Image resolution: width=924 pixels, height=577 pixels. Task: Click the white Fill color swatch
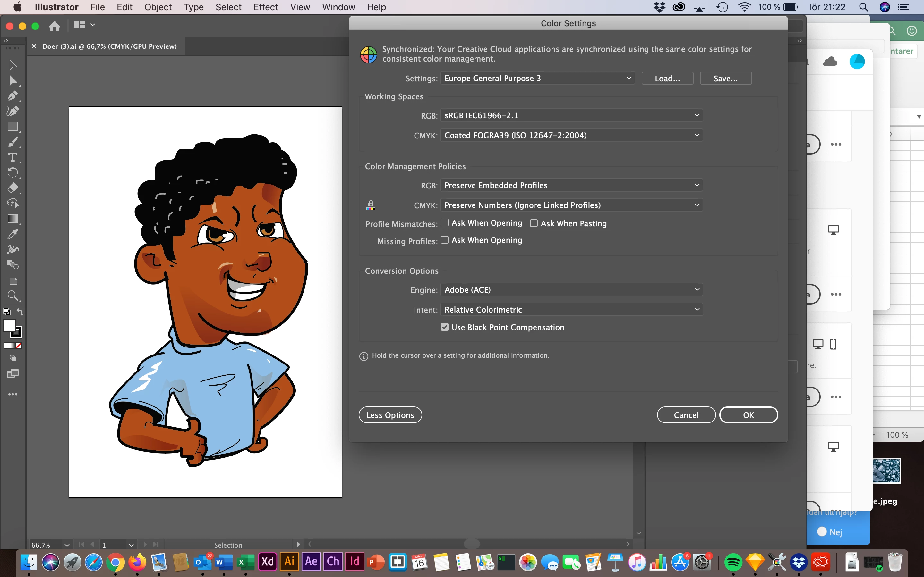(9, 325)
